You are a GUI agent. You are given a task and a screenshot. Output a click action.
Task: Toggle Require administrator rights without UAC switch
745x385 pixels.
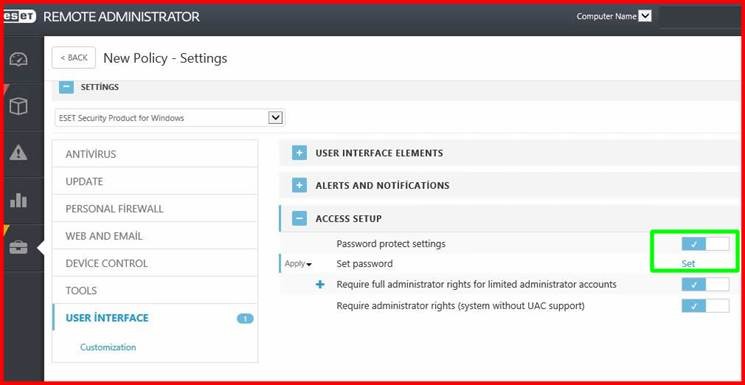point(705,306)
